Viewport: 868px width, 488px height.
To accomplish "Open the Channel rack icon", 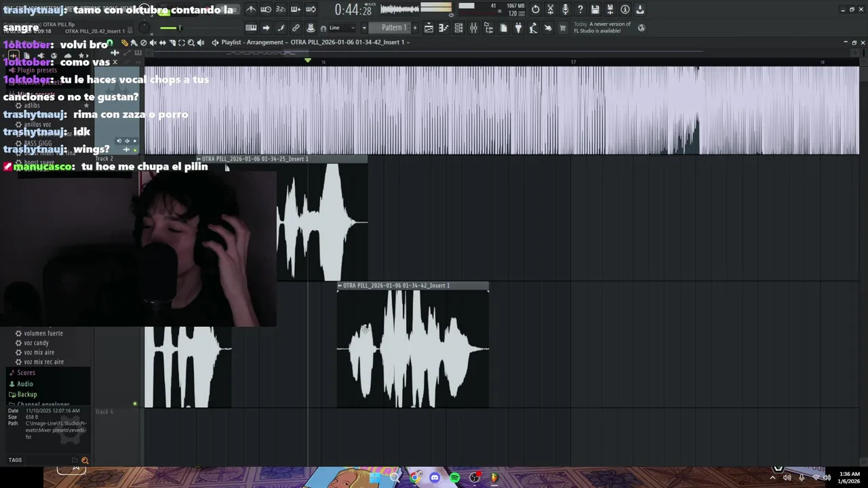I will [458, 28].
